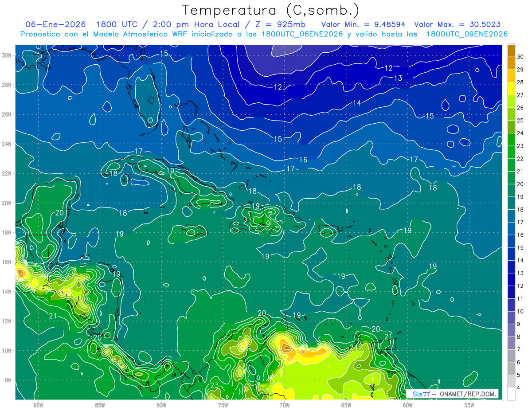Click "Valor Min. = 9.48594" readout
The height and width of the screenshot is (411, 532).
(363, 24)
